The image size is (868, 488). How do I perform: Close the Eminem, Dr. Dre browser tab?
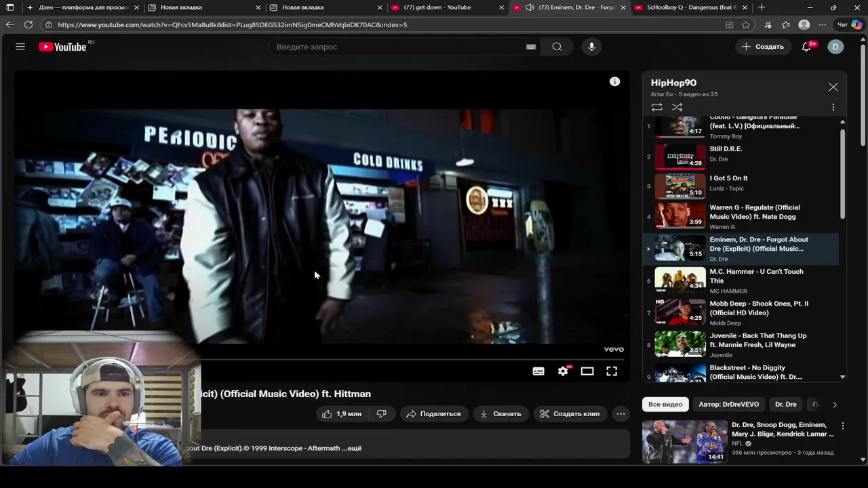623,7
